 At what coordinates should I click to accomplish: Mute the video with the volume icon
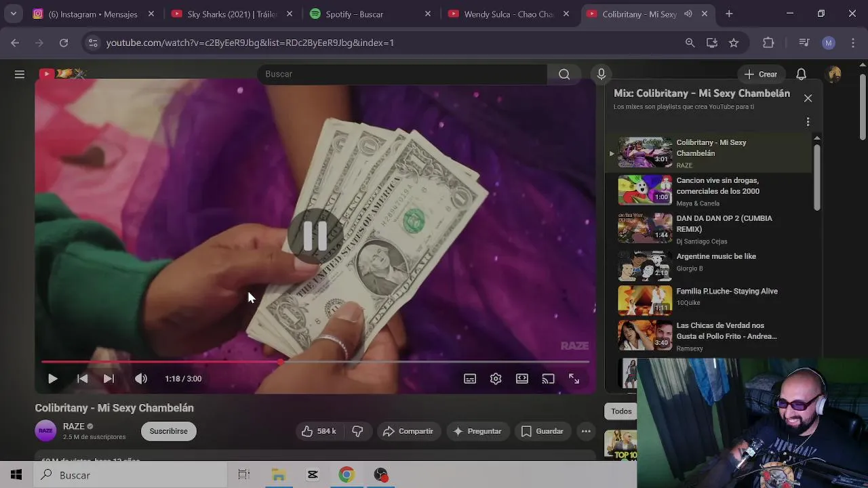click(141, 379)
